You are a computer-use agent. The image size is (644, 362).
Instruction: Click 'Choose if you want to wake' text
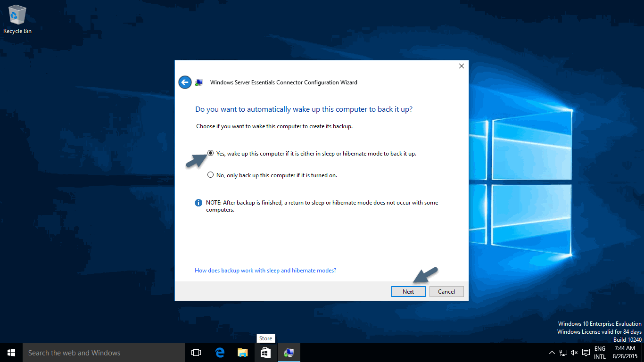[274, 126]
